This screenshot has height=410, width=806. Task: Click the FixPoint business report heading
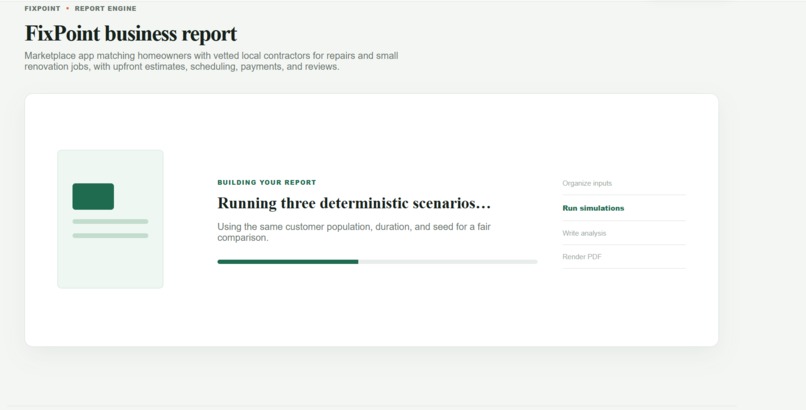click(x=131, y=34)
